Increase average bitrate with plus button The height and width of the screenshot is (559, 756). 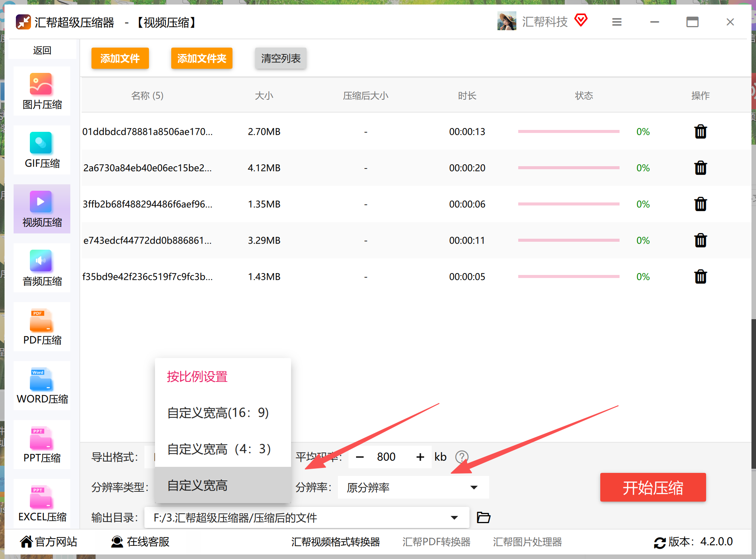point(420,457)
